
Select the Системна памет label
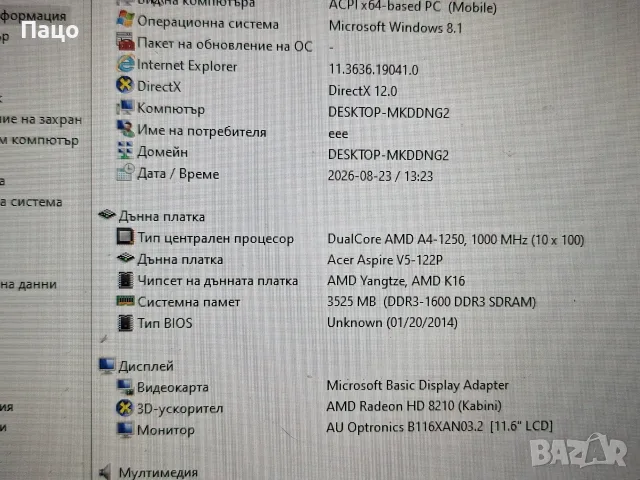click(189, 302)
